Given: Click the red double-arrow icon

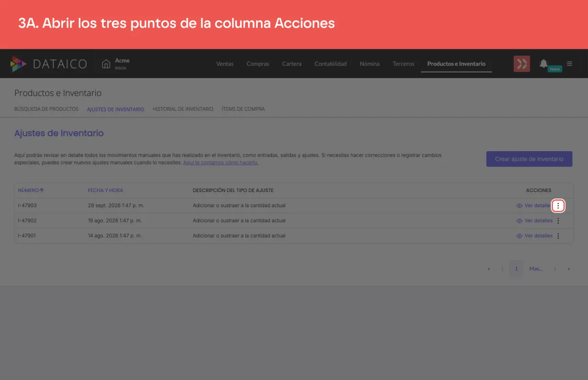Looking at the screenshot, I should tap(522, 64).
